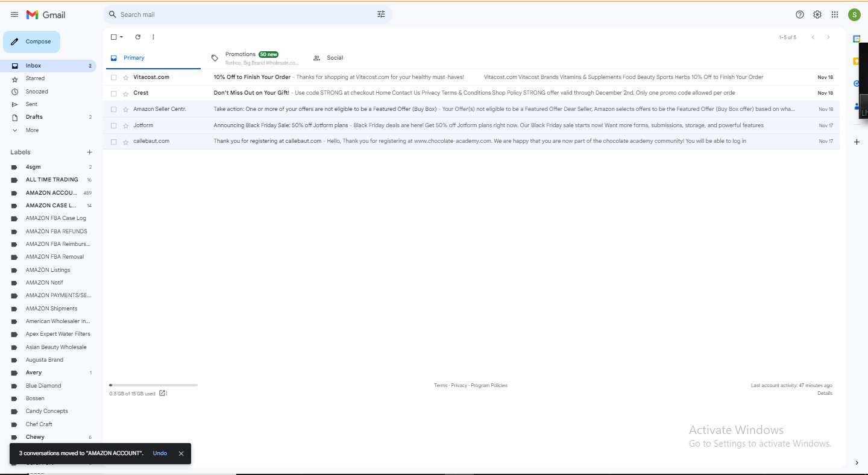Undo moving conversations to AMAZON ACCOUNT

click(160, 453)
